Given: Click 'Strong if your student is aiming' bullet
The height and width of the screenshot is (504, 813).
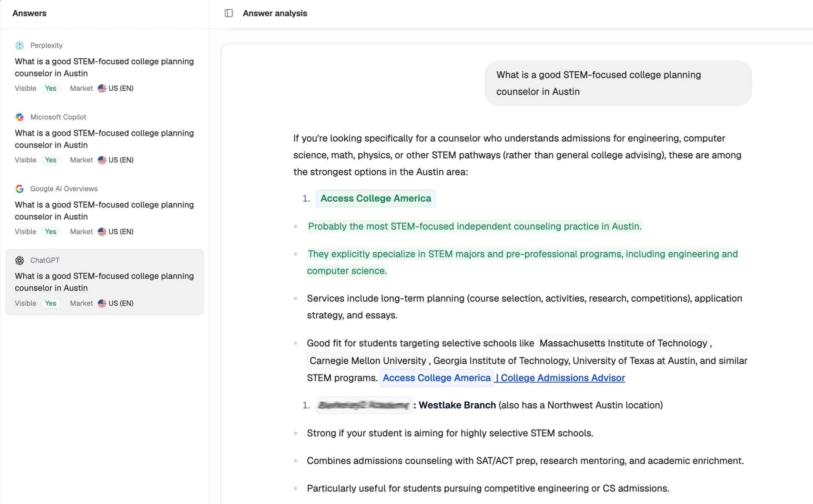Looking at the screenshot, I should point(450,433).
